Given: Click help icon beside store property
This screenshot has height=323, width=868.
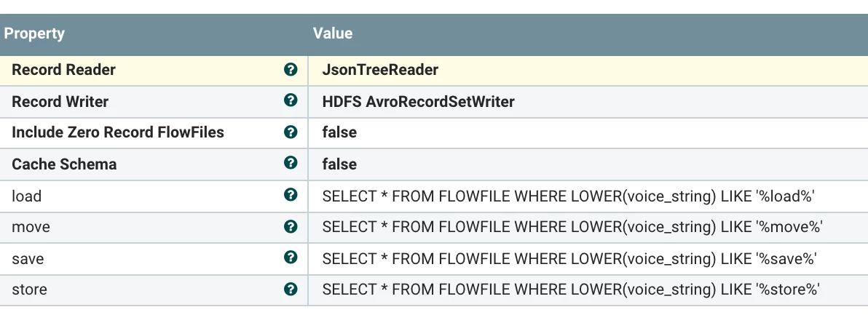Looking at the screenshot, I should pyautogui.click(x=290, y=290).
